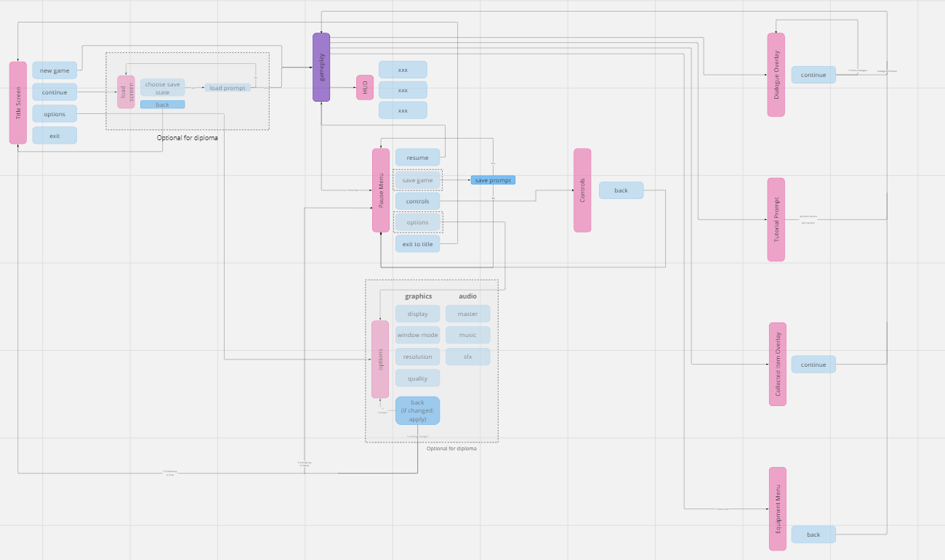Select the 'choose save state' box
The image size is (945, 560).
tap(163, 88)
